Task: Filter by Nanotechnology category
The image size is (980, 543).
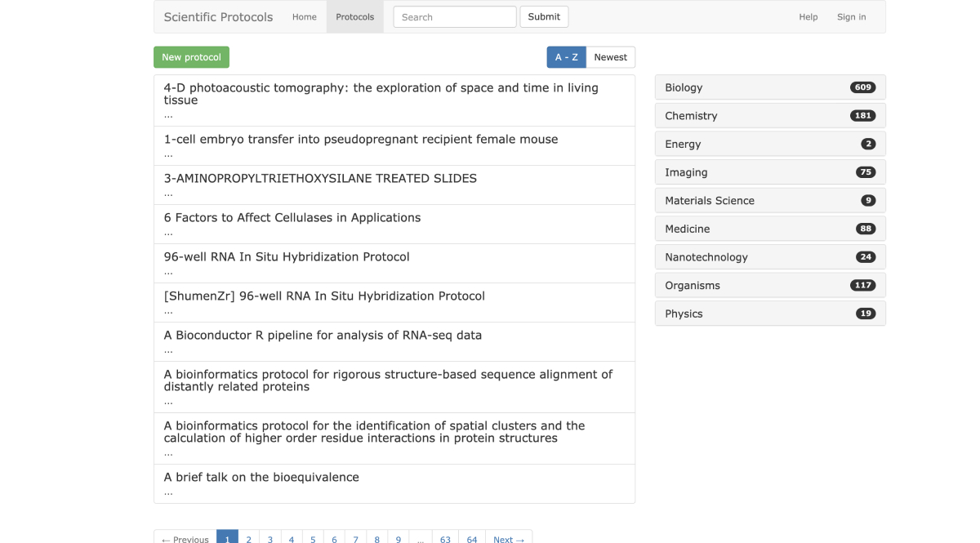Action: [x=769, y=257]
